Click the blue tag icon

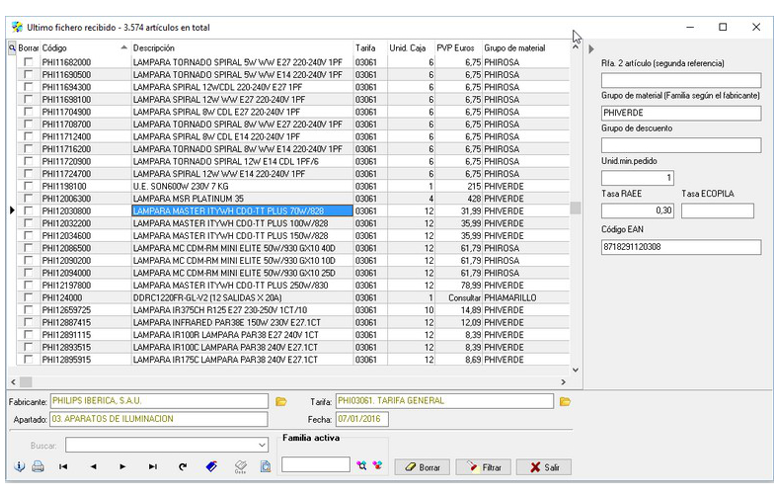pyautogui.click(x=211, y=467)
